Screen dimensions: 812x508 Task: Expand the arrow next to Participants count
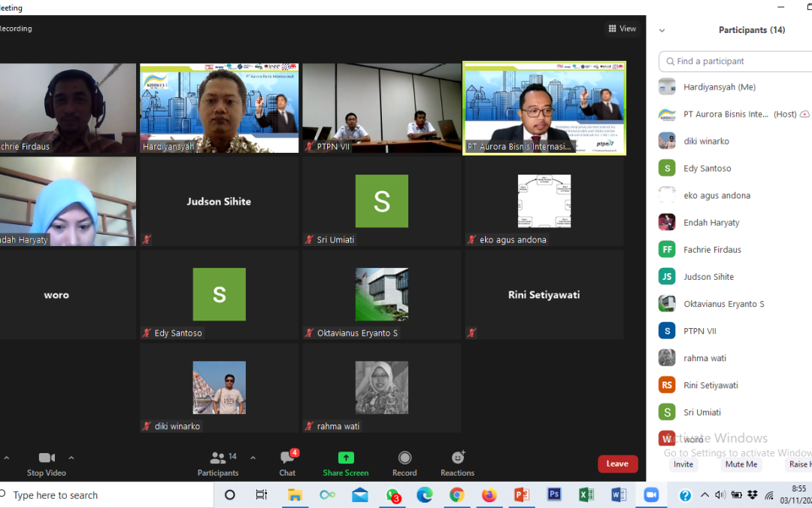tap(253, 457)
